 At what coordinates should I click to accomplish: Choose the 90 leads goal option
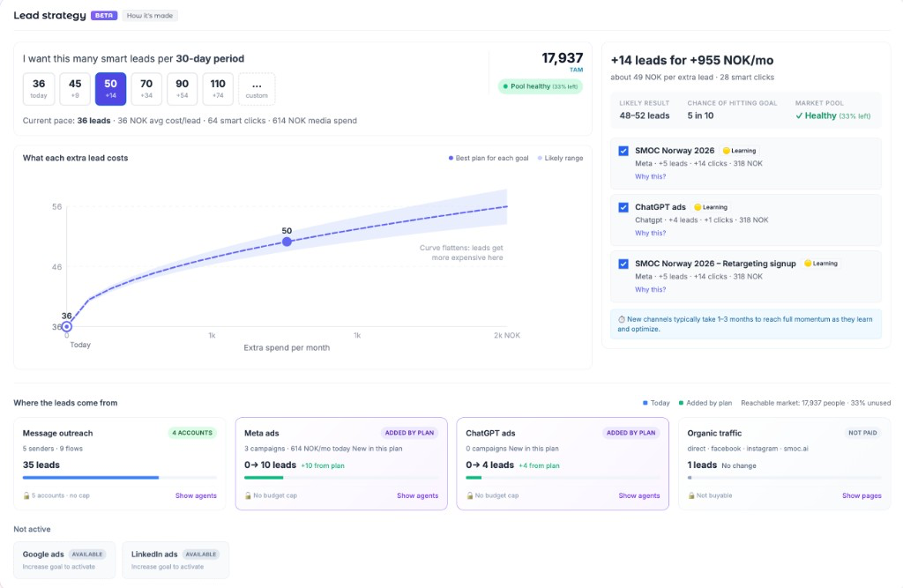click(x=182, y=89)
